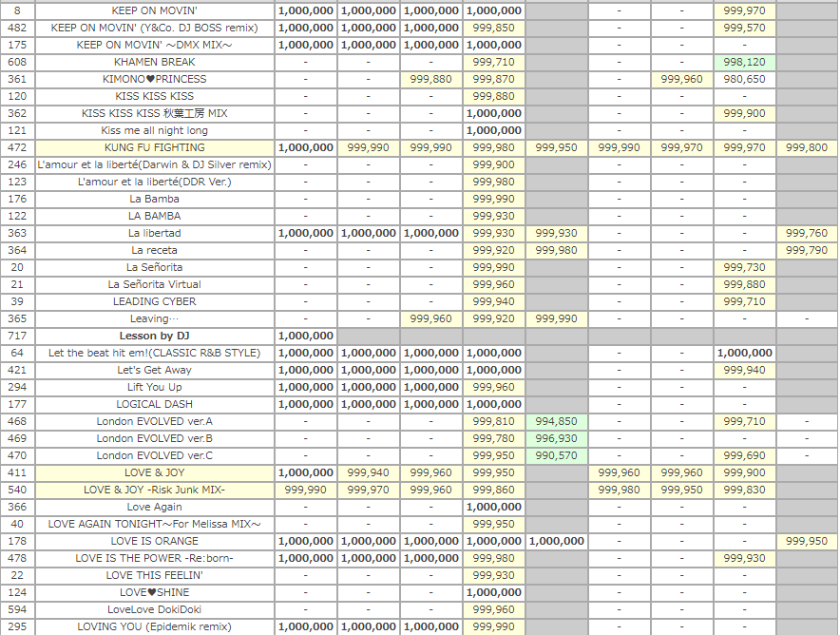Click LOVE & JOY -Risk Junk MIX- title
This screenshot has height=635, width=840.
tap(154, 490)
